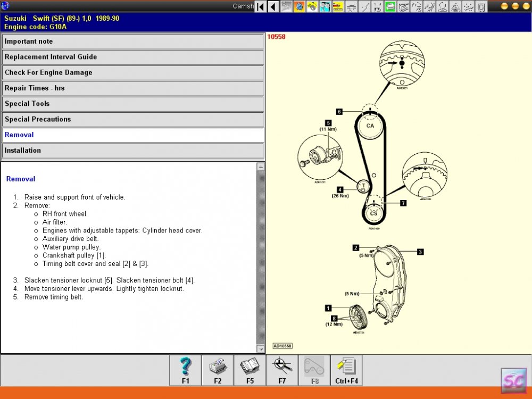Zoom the diagram with the F7 magnifier button
This screenshot has height=399, width=532.
pos(282,370)
